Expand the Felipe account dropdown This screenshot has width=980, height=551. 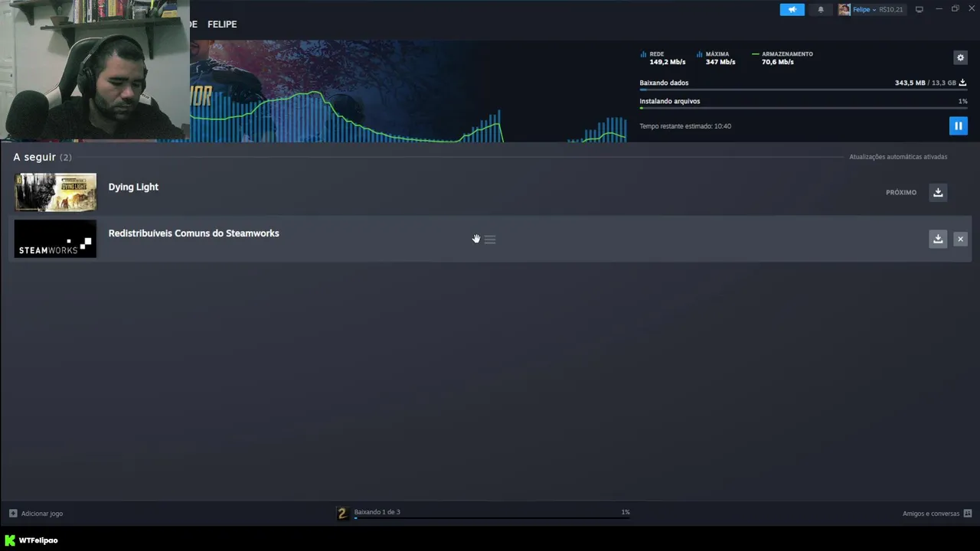pyautogui.click(x=864, y=9)
